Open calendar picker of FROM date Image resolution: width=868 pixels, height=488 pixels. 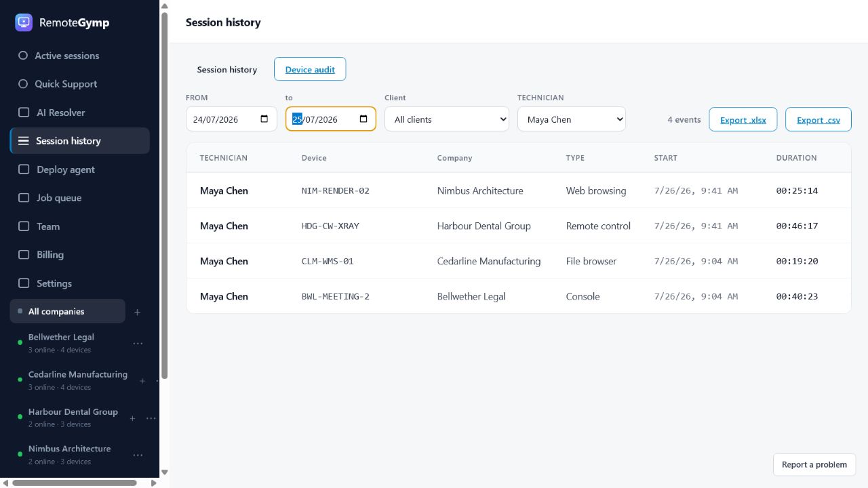(x=264, y=119)
